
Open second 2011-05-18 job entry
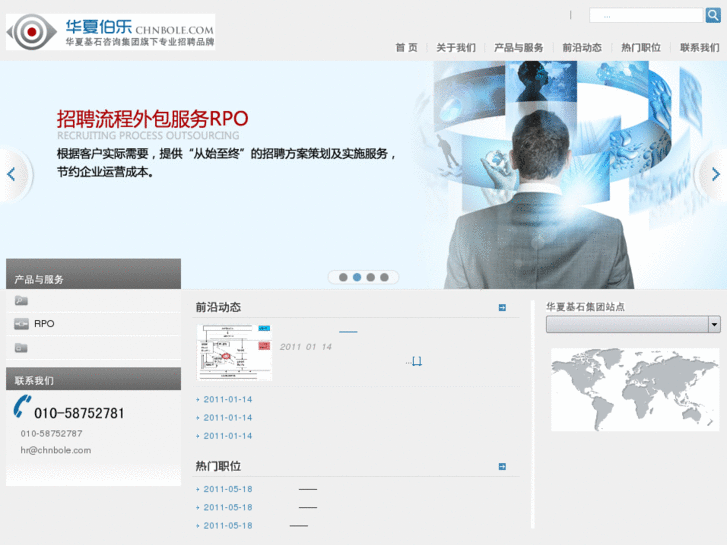(228, 507)
